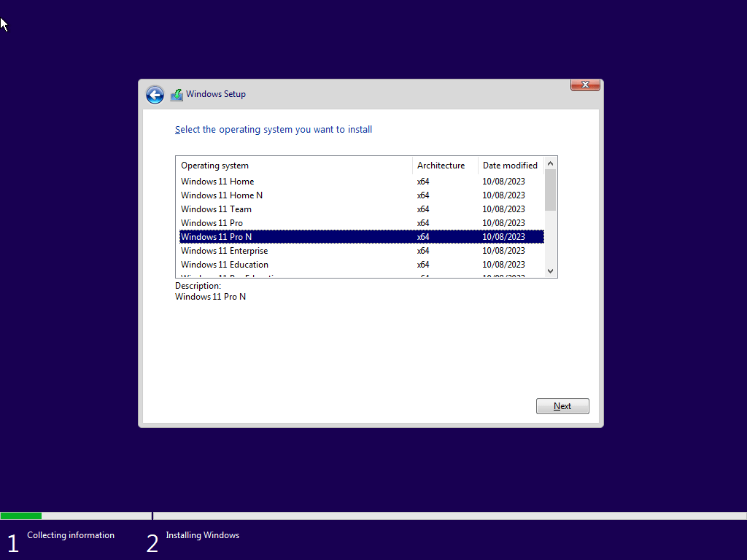Click date cell of Windows 11 Education row
The height and width of the screenshot is (560, 747).
click(503, 264)
